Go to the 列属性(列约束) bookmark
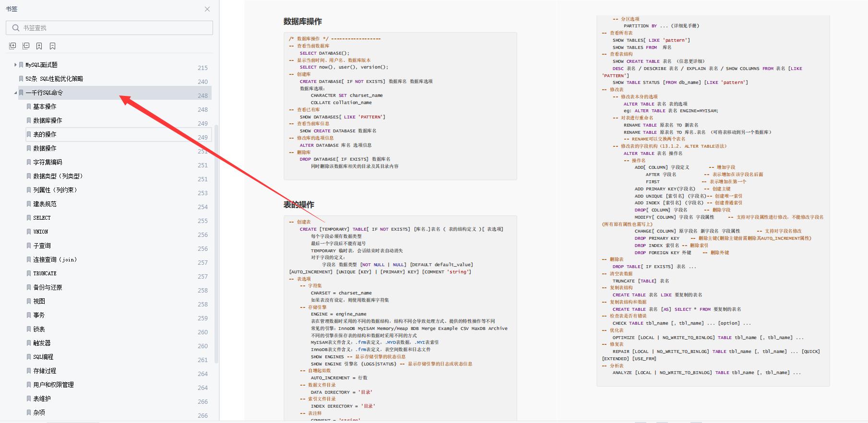This screenshot has width=868, height=423. tap(55, 190)
